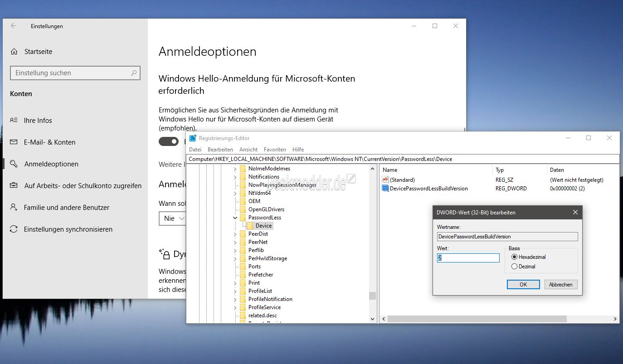The width and height of the screenshot is (623, 364).
Task: Toggle the Windows Hello-Anmeldung switch
Action: (169, 142)
